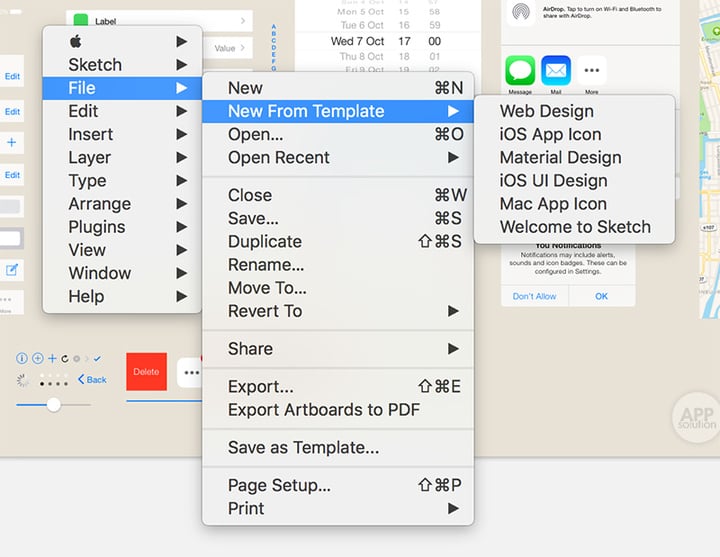Open the File menu
Image resolution: width=720 pixels, height=557 pixels.
pyautogui.click(x=122, y=88)
